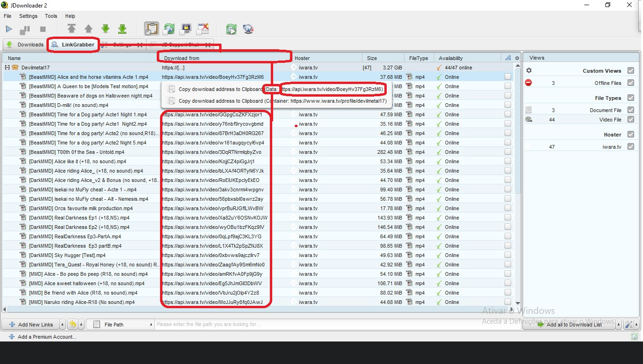This screenshot has width=643, height=364.
Task: Click the yellow restore undo arrow icon
Action: tap(73, 324)
